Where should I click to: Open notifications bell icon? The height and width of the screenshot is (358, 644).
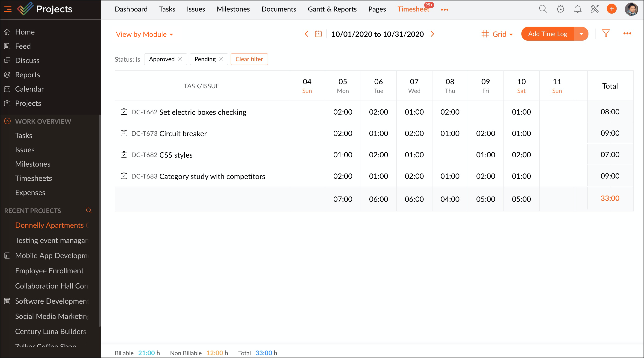tap(577, 9)
